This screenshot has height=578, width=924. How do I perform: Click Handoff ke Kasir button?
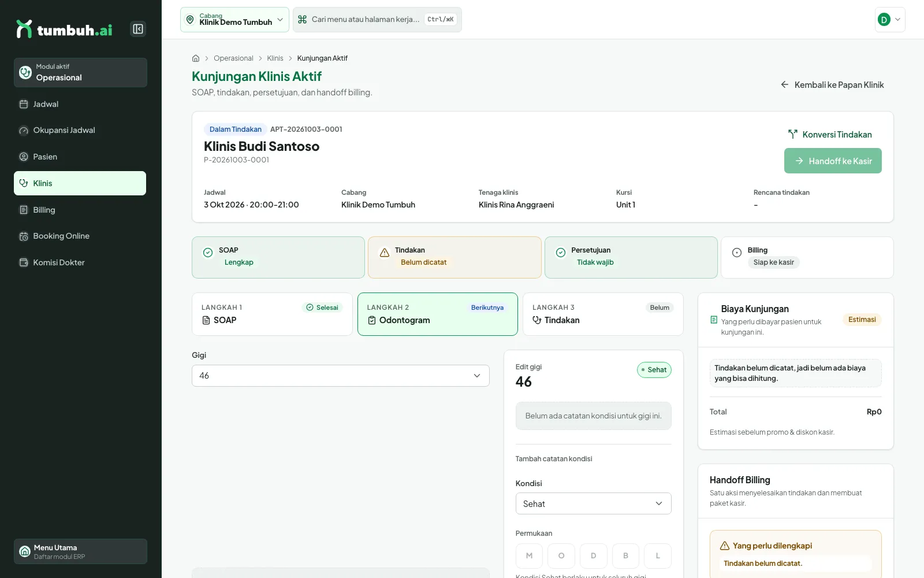[x=833, y=161]
